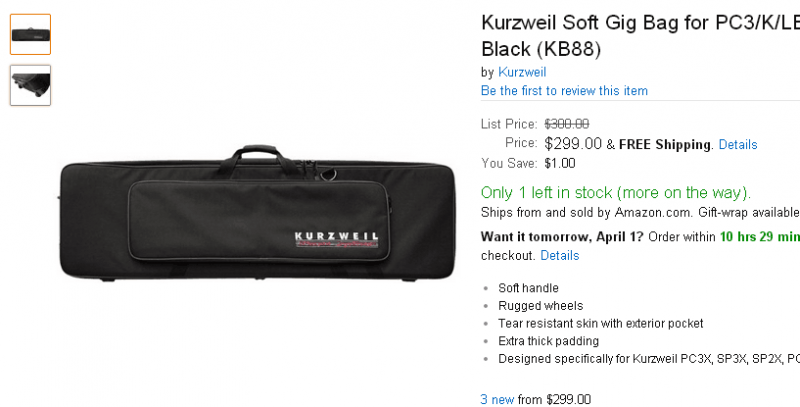Click the main gig bag product image
The width and height of the screenshot is (800, 407).
(x=257, y=213)
